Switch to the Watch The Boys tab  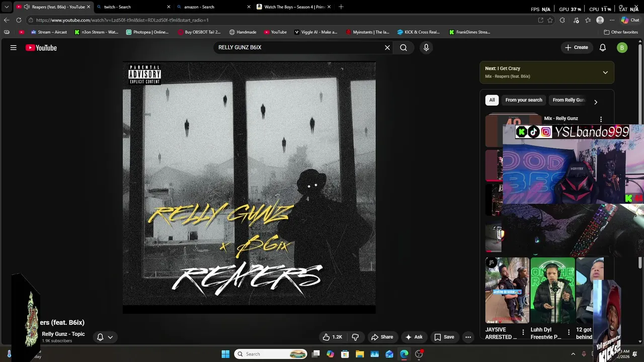click(x=294, y=7)
